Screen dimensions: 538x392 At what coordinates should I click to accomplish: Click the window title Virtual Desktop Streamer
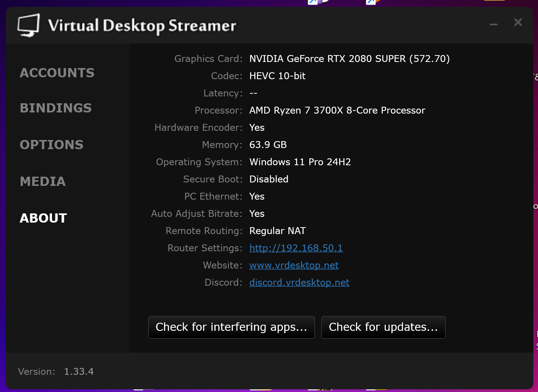pos(142,26)
